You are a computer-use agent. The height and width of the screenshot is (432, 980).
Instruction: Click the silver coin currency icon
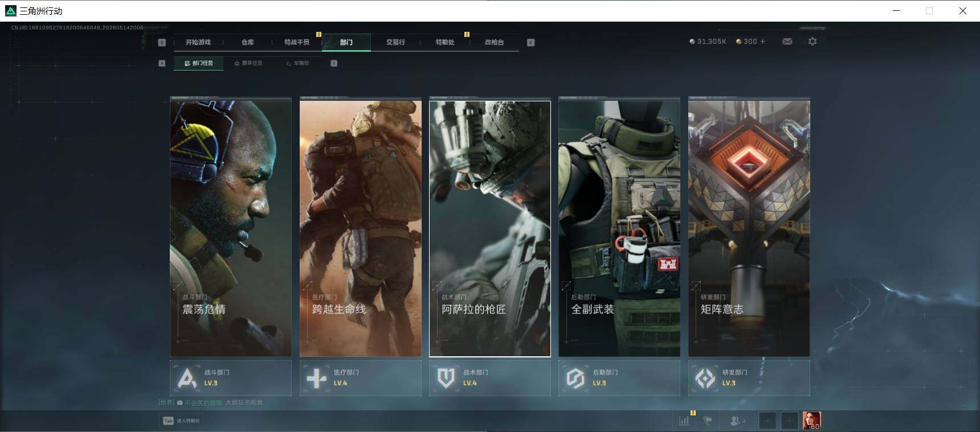pyautogui.click(x=692, y=42)
